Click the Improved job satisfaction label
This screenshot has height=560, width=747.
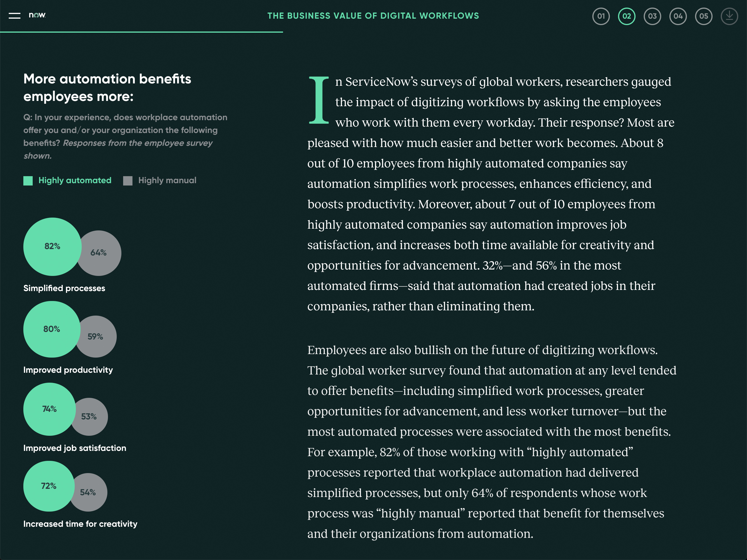[75, 448]
